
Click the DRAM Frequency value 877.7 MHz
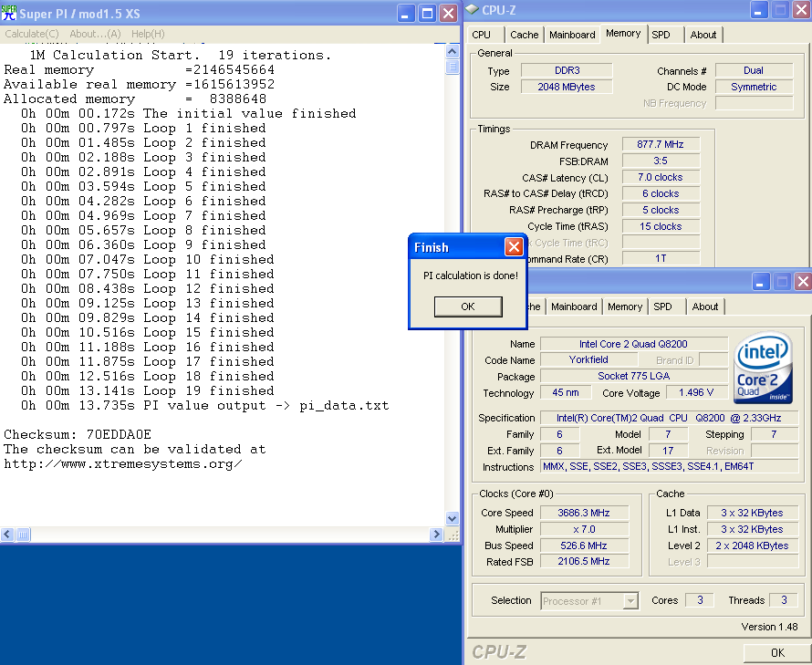(661, 144)
